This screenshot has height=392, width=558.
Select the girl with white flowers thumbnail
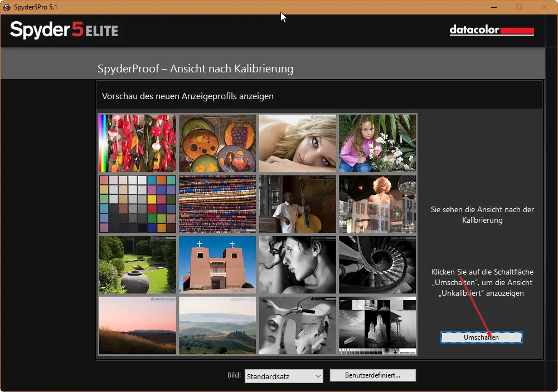377,143
